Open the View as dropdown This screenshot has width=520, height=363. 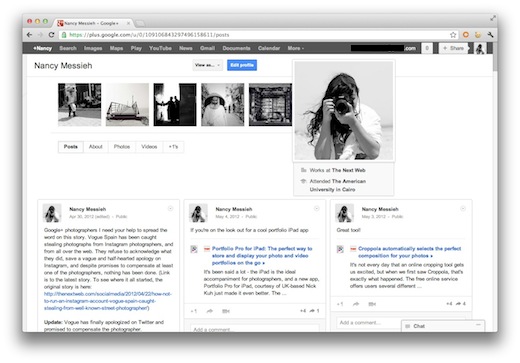coord(207,65)
